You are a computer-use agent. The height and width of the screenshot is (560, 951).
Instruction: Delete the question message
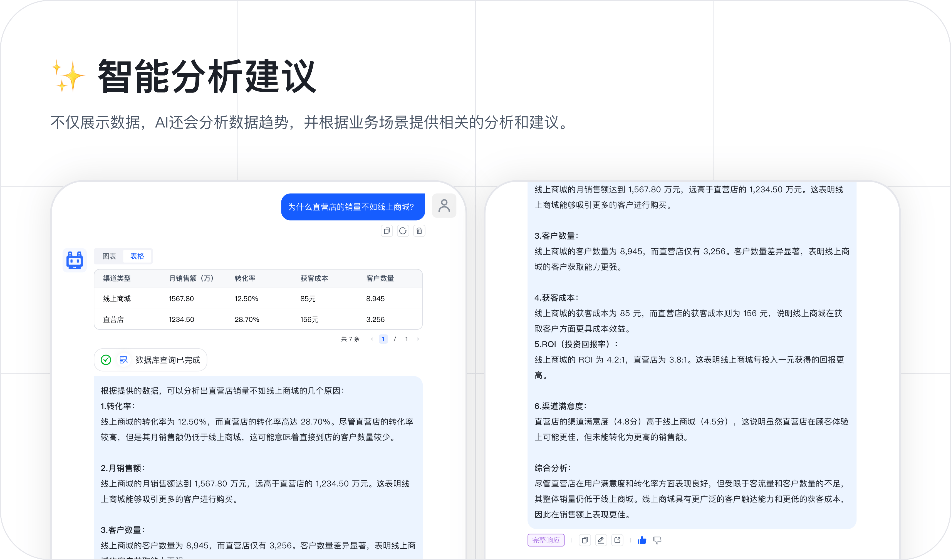coord(419,231)
